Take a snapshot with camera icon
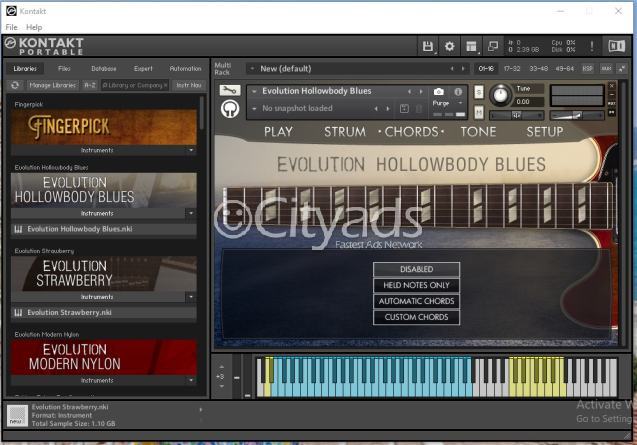 439,92
